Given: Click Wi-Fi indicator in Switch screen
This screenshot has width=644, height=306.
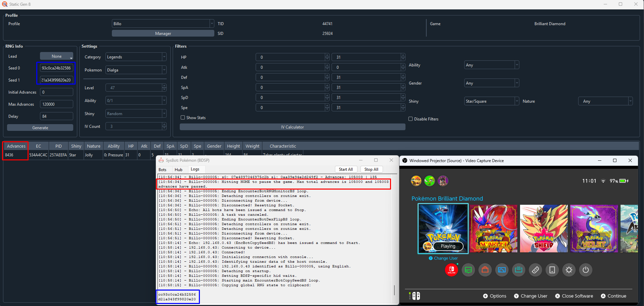Looking at the screenshot, I should tap(603, 181).
